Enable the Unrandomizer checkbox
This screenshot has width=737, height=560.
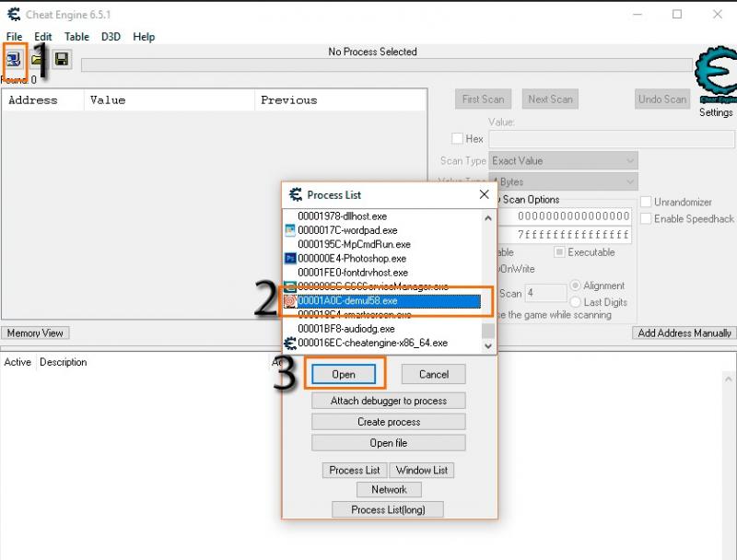click(646, 202)
